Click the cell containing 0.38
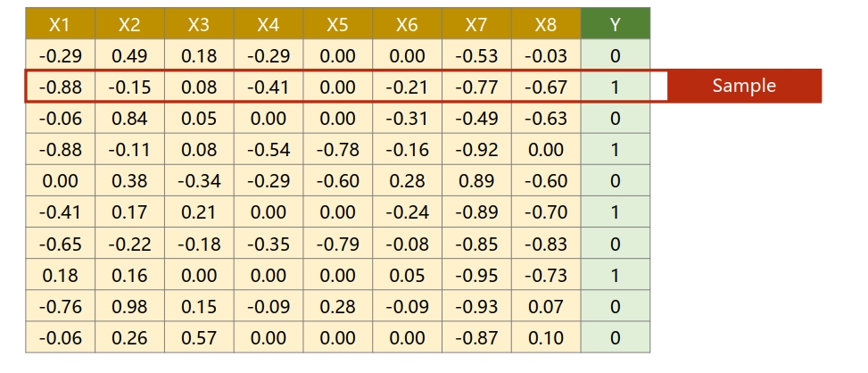868x373 pixels. tap(129, 181)
